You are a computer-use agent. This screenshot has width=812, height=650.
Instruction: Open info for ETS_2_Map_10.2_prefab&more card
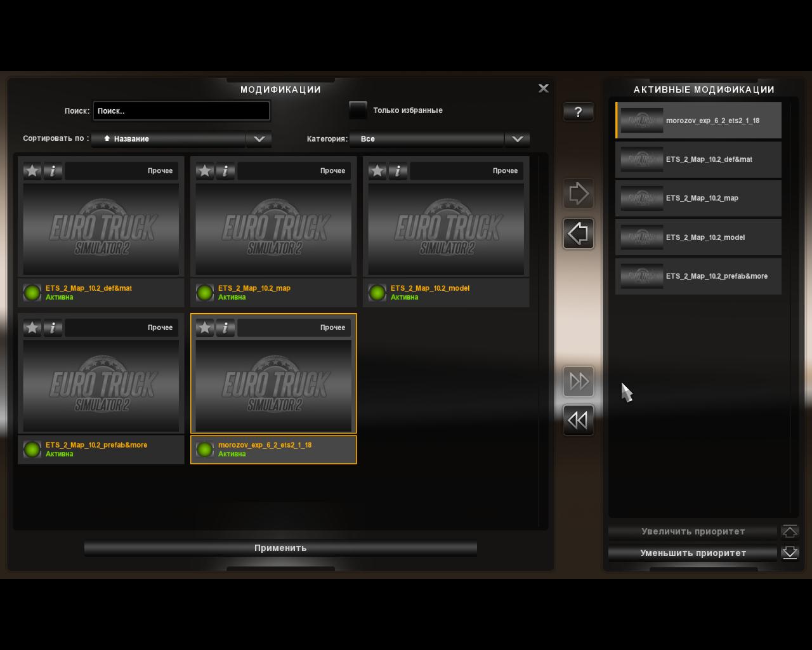pos(53,328)
